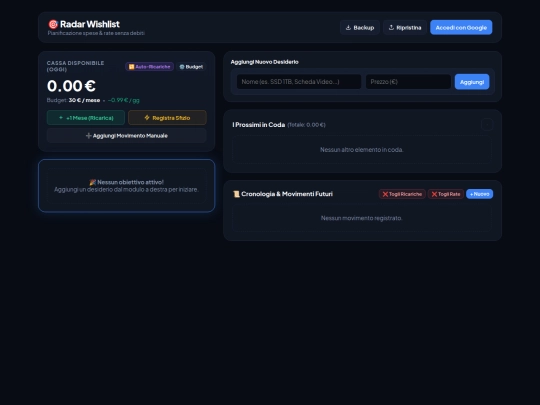
Task: Focus the Nome wish name field
Action: point(299,82)
